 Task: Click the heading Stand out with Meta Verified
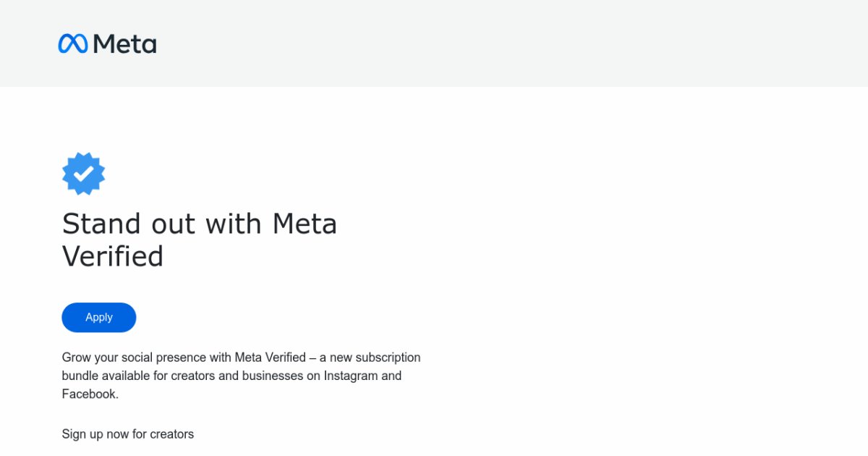point(200,239)
